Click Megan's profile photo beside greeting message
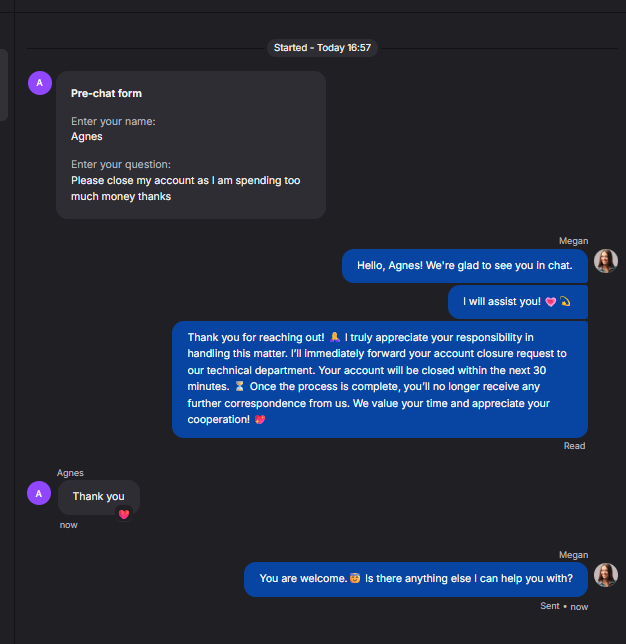The height and width of the screenshot is (644, 626). (606, 261)
